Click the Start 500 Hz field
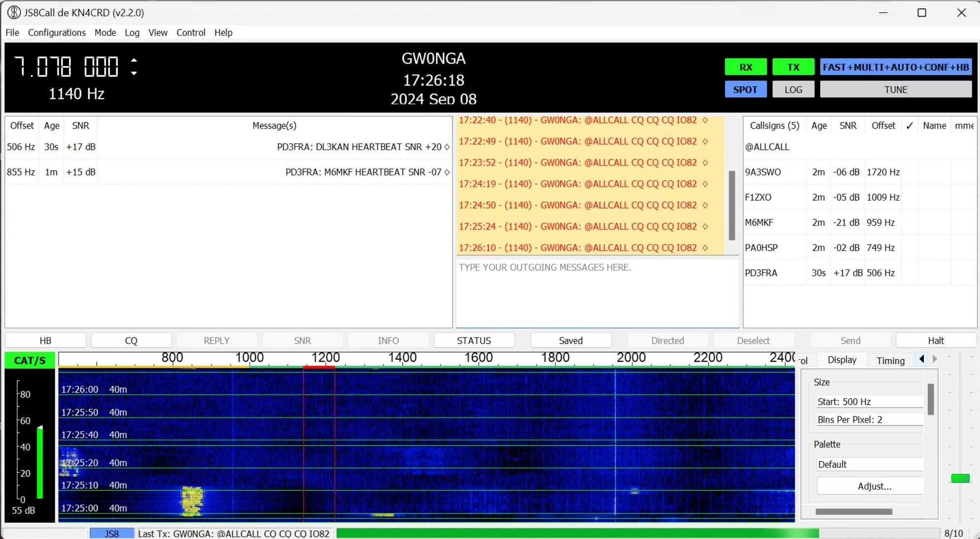 [x=870, y=402]
